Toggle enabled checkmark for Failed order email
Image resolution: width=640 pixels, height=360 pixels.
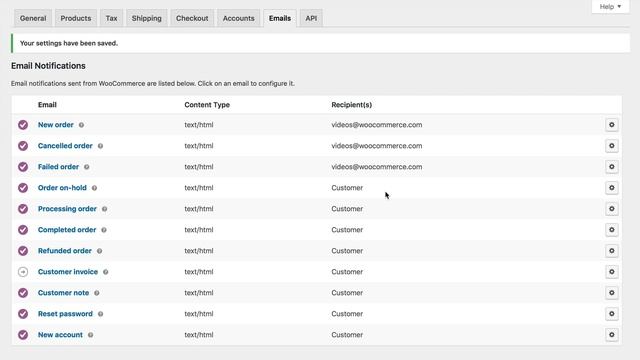(23, 167)
